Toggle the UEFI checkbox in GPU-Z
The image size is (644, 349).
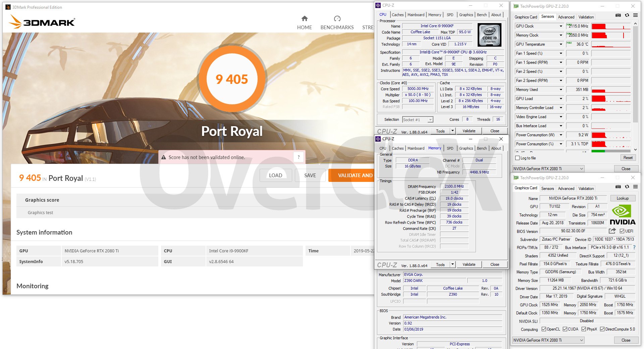point(622,231)
